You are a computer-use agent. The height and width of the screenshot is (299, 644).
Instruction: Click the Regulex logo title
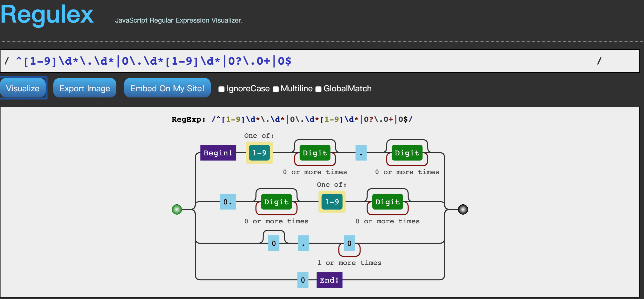point(47,15)
